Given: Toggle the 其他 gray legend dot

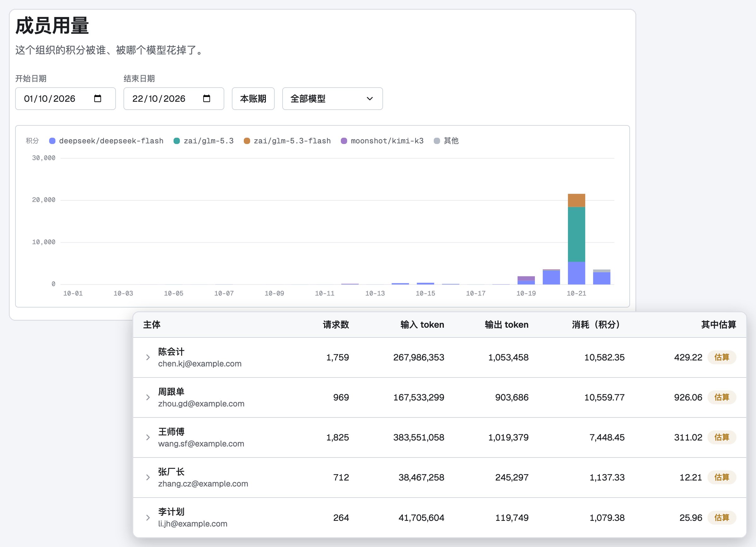Looking at the screenshot, I should click(x=437, y=141).
